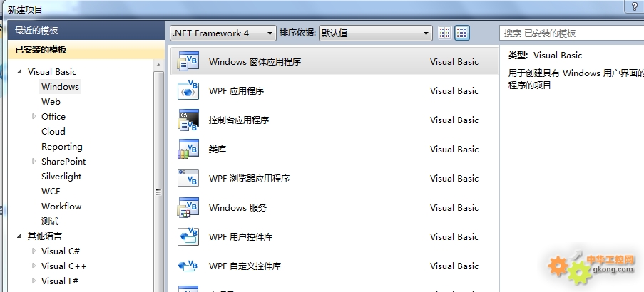This screenshot has width=644, height=292.
Task: Click the Windows 服务 template icon
Action: [188, 207]
